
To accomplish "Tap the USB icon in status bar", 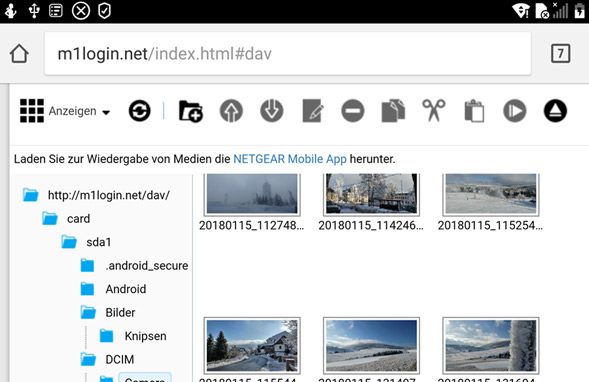I will pyautogui.click(x=34, y=11).
